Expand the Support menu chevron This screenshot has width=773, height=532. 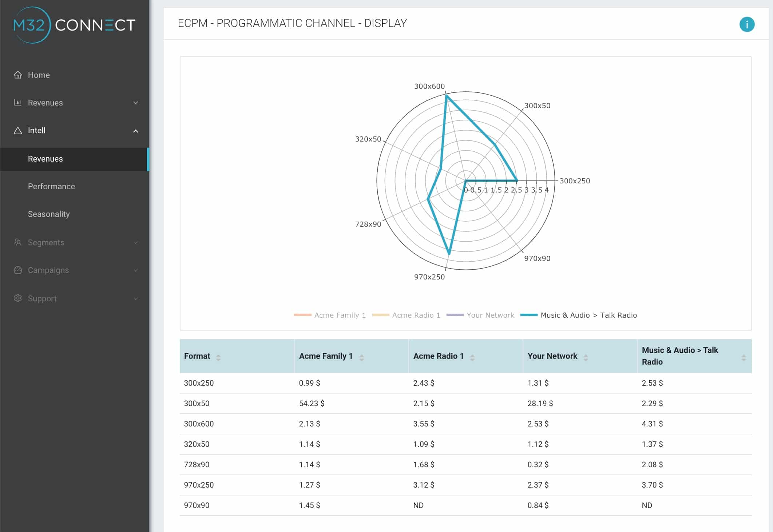click(x=136, y=298)
